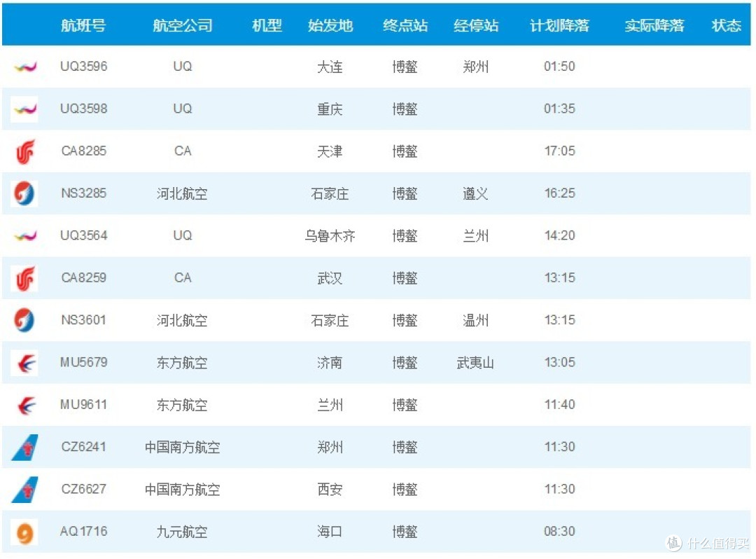
Task: Click the airline logo for flight UQ3564
Action: (x=24, y=236)
